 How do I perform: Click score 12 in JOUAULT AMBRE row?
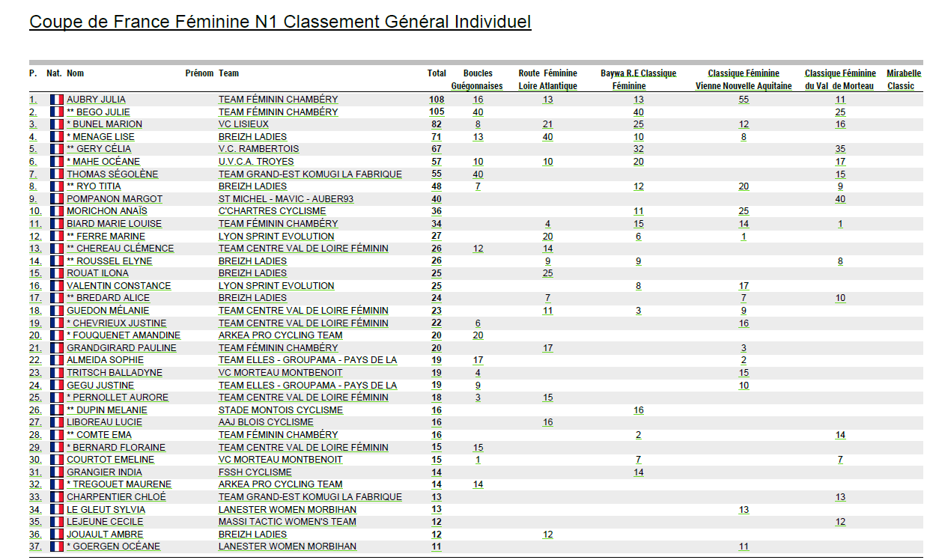click(548, 535)
